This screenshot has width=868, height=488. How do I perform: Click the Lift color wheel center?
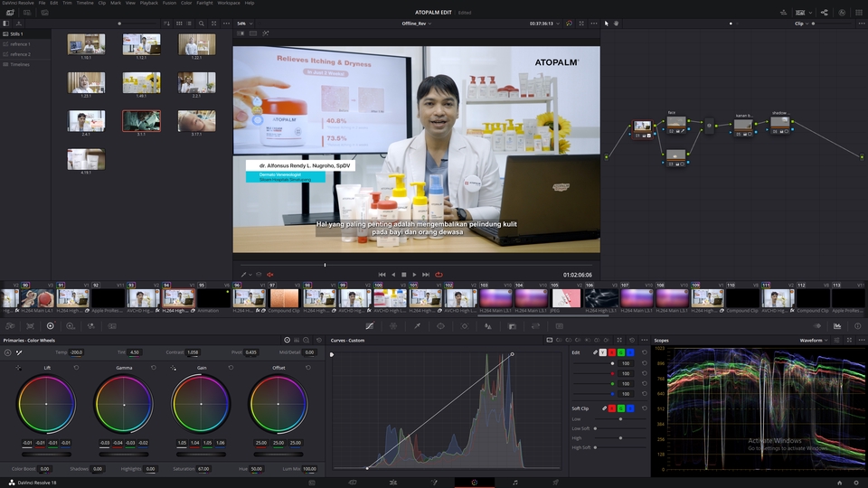tap(46, 404)
